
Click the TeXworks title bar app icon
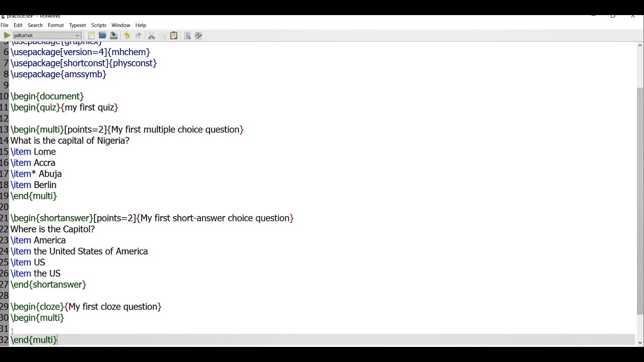click(x=3, y=17)
